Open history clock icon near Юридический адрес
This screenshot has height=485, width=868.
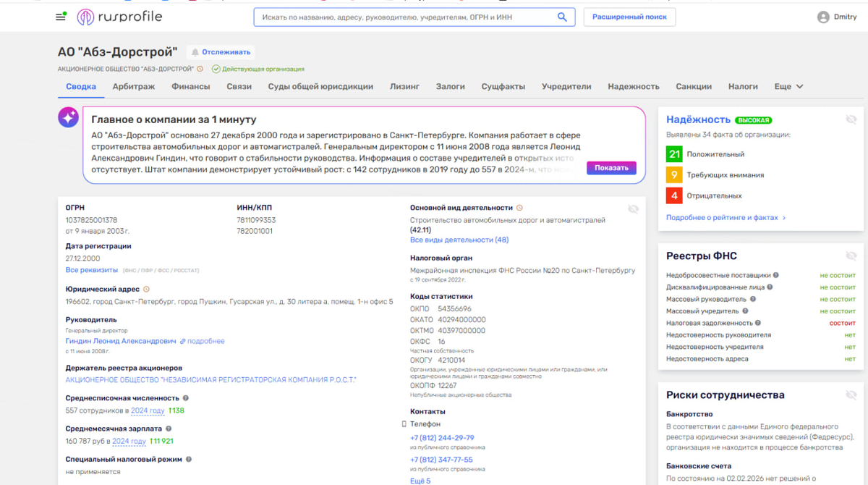tap(147, 288)
